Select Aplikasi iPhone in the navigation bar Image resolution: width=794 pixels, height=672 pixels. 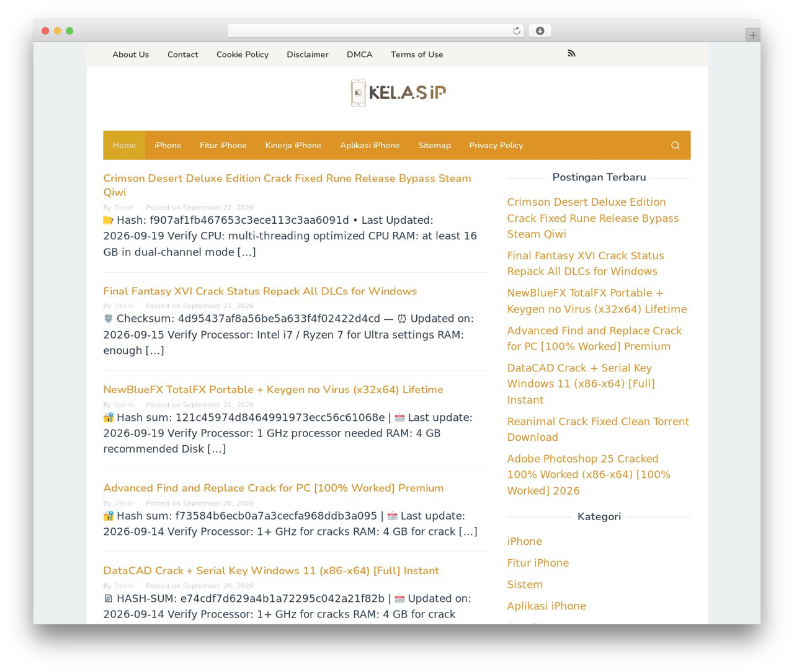pos(370,145)
